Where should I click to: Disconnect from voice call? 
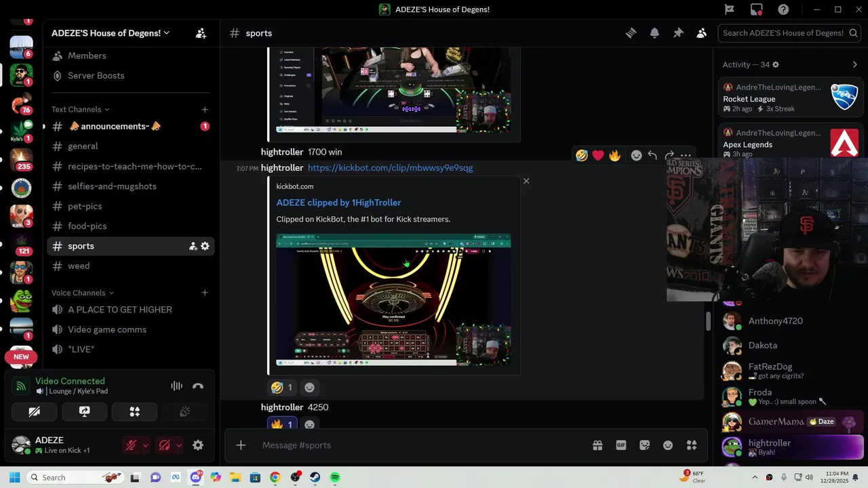pos(198,386)
